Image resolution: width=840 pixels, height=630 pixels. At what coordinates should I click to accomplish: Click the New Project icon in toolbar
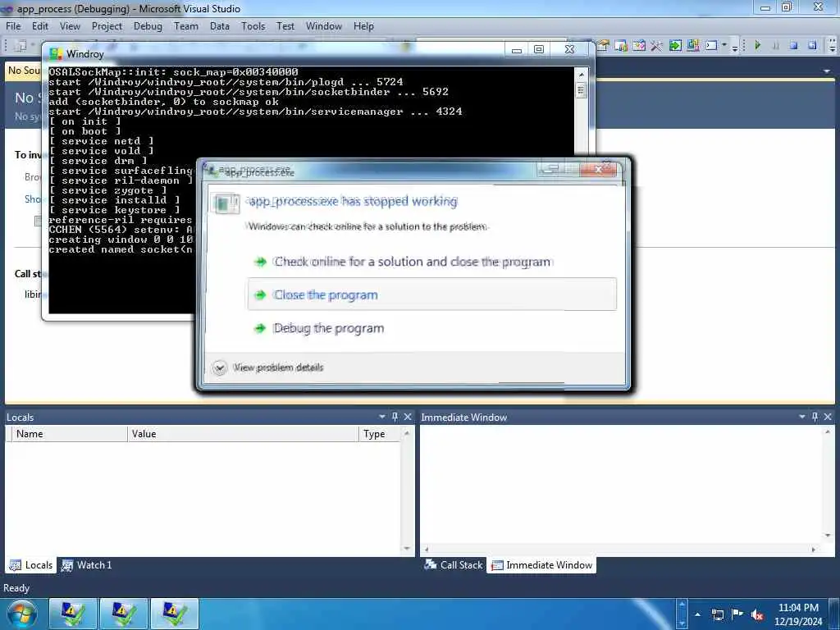(x=21, y=46)
